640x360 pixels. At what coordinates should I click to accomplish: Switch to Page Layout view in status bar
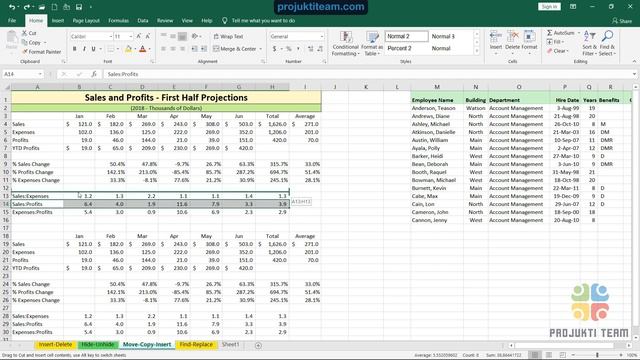549,355
